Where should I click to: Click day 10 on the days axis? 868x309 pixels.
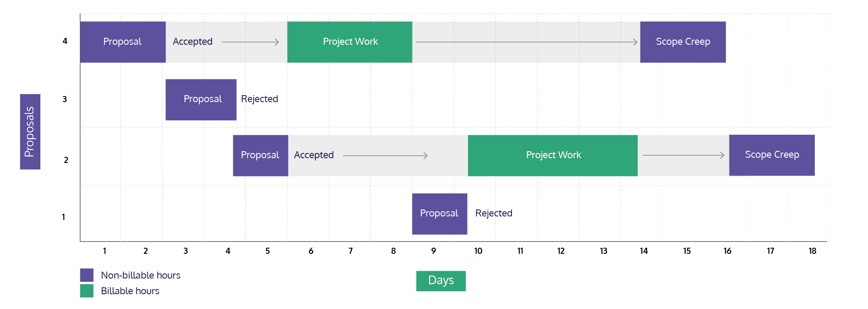pyautogui.click(x=478, y=251)
